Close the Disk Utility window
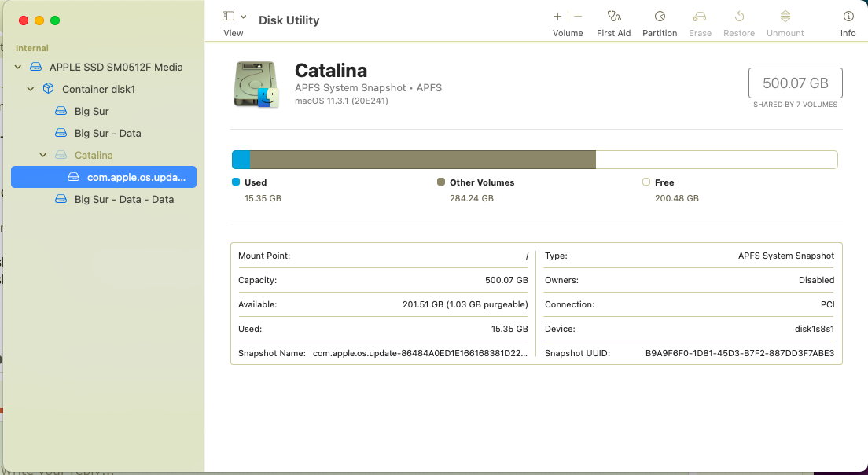Image resolution: width=868 pixels, height=475 pixels. click(x=24, y=20)
